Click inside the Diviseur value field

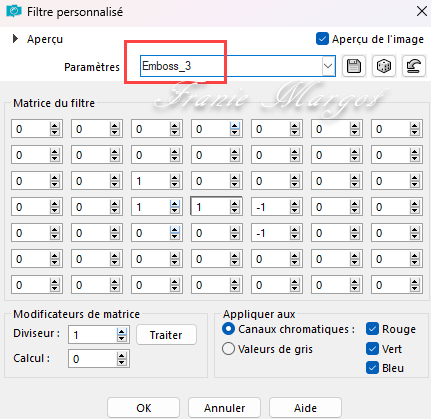coord(93,335)
